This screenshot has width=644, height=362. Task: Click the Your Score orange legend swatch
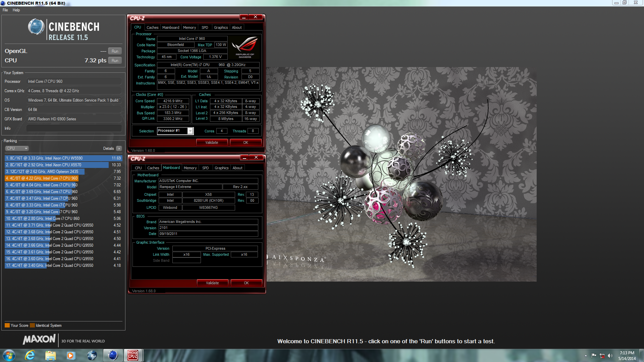[7, 325]
